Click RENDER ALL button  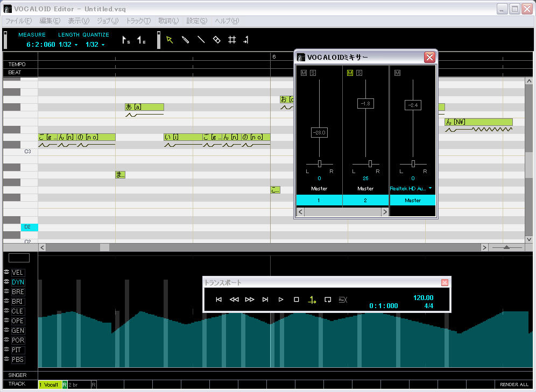point(514,384)
